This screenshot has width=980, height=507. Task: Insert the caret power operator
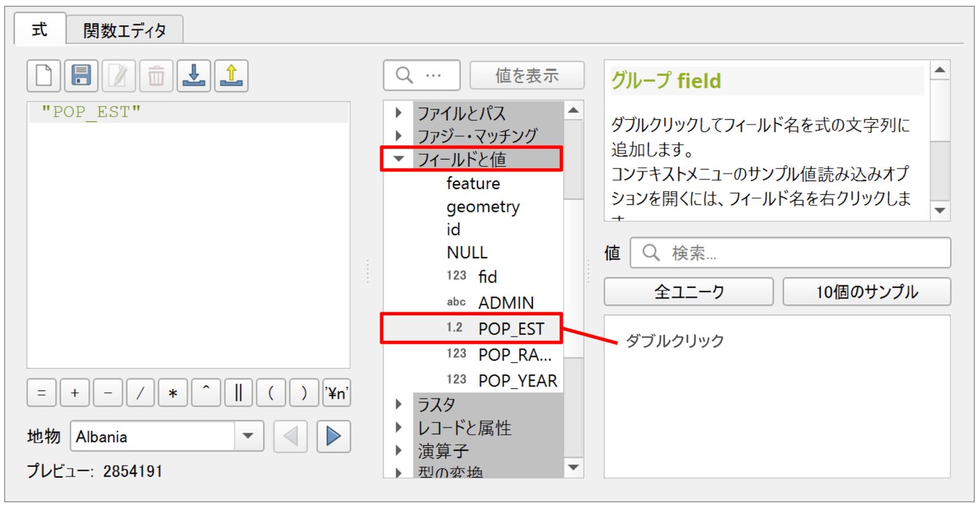coord(206,392)
